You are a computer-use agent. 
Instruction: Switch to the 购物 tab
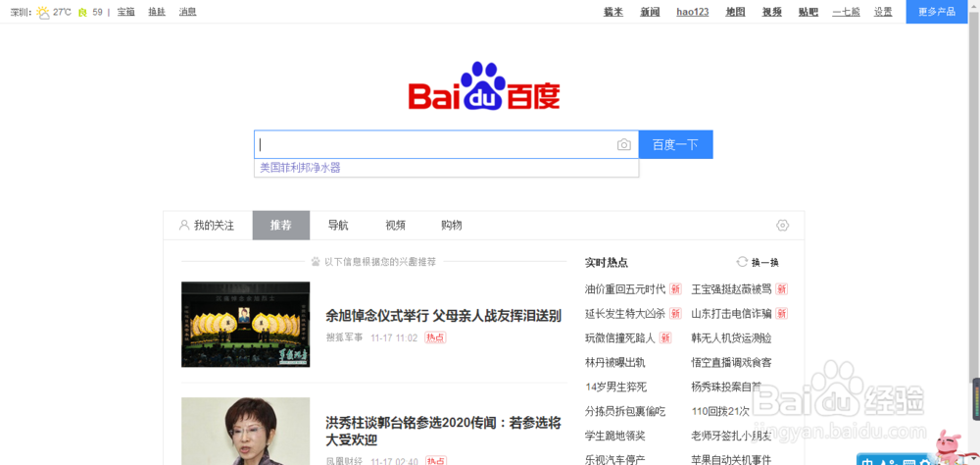pyautogui.click(x=451, y=226)
